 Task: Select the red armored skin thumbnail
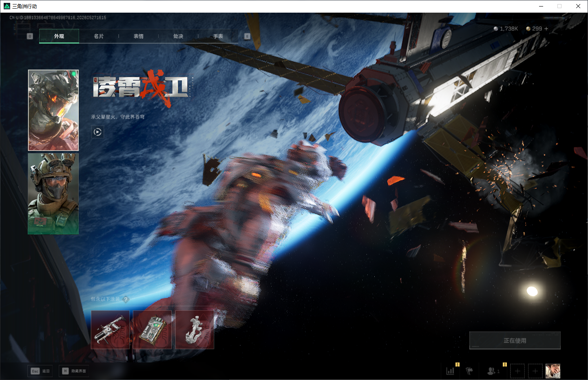click(53, 110)
